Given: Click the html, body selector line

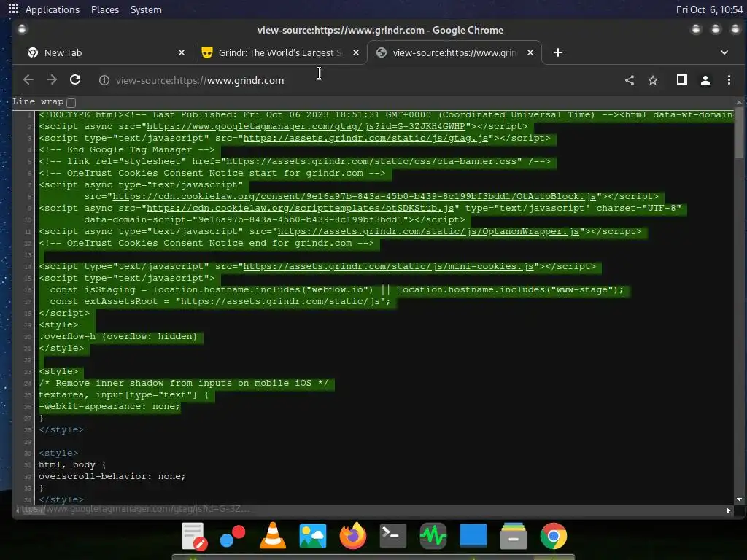Looking at the screenshot, I should point(73,464).
